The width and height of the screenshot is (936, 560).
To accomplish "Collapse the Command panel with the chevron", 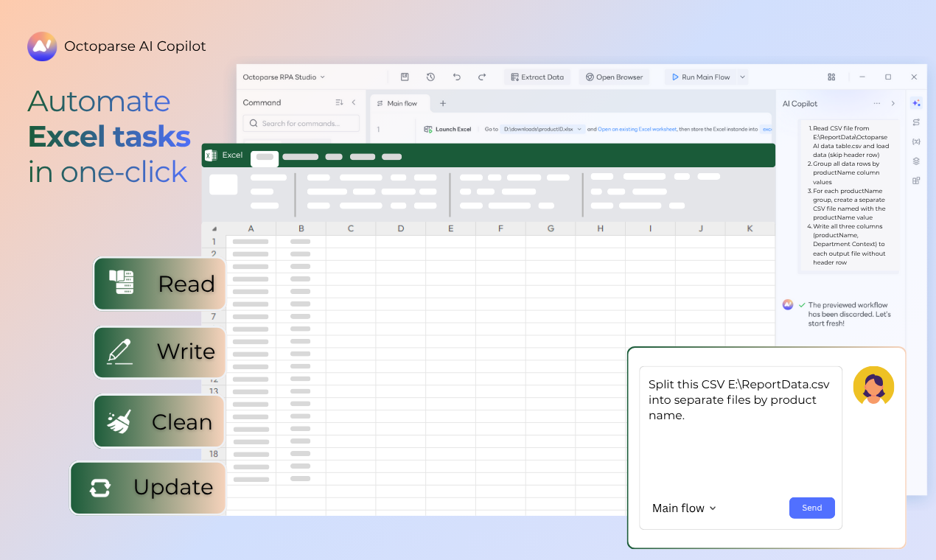I will click(354, 102).
